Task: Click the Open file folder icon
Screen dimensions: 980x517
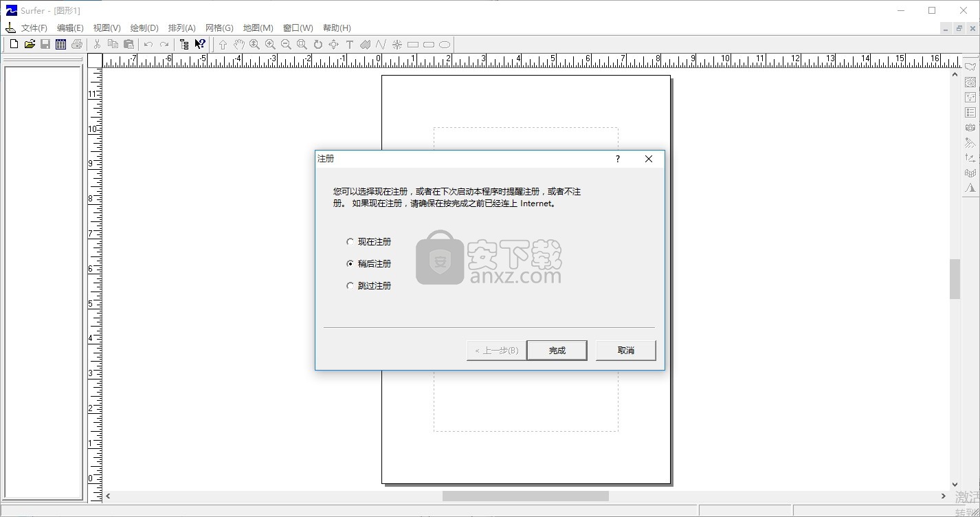Action: tap(30, 44)
